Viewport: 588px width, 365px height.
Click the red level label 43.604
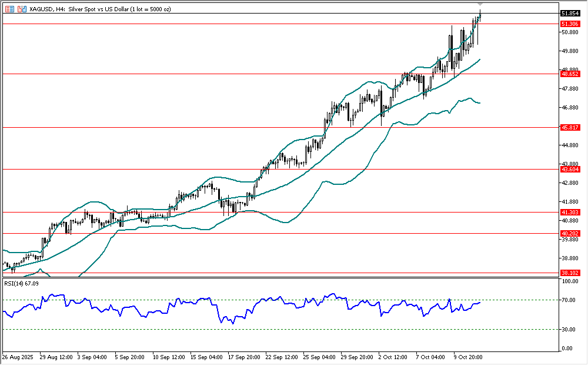tap(569, 170)
